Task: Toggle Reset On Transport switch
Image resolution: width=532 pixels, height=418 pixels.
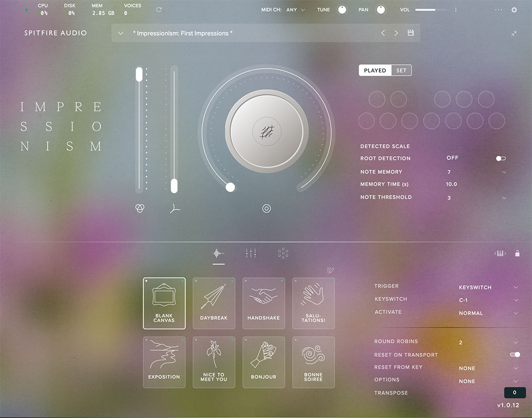Action: click(515, 355)
